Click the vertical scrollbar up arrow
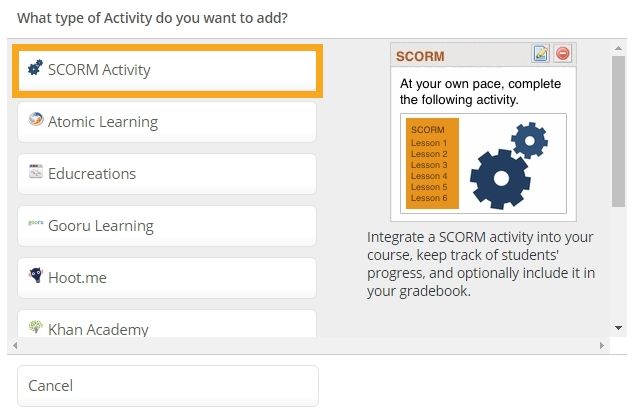The height and width of the screenshot is (415, 635). coord(618,48)
